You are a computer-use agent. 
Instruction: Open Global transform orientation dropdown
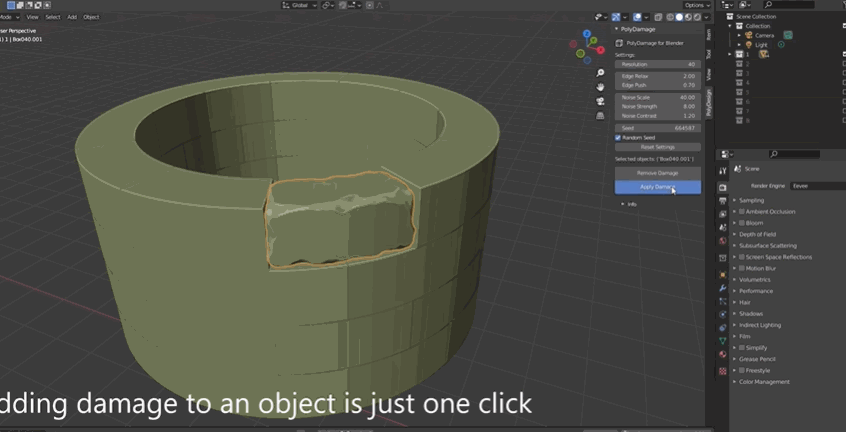point(299,5)
